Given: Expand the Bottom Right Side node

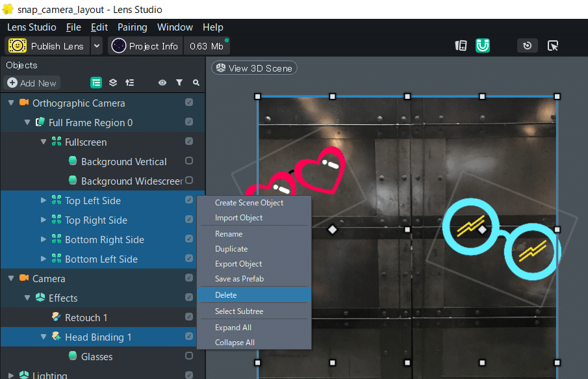Looking at the screenshot, I should pos(44,239).
